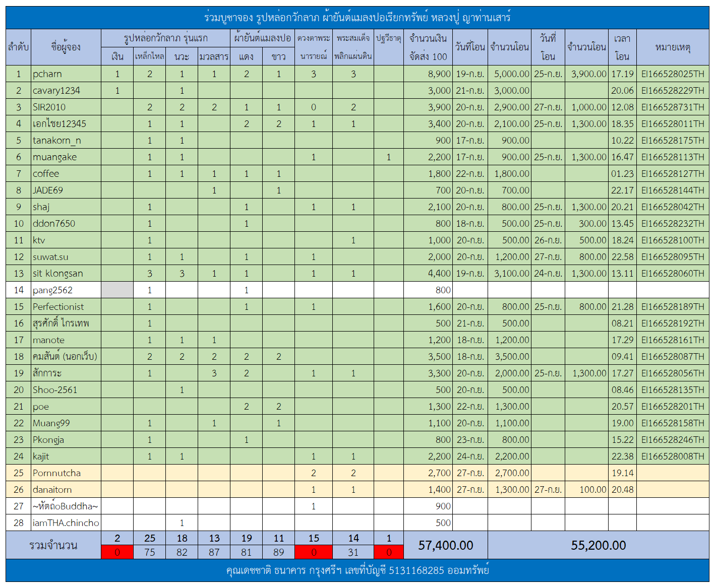Select the 'ชื่อผู้จอง' column header
The height and width of the screenshot is (588, 715).
point(66,47)
